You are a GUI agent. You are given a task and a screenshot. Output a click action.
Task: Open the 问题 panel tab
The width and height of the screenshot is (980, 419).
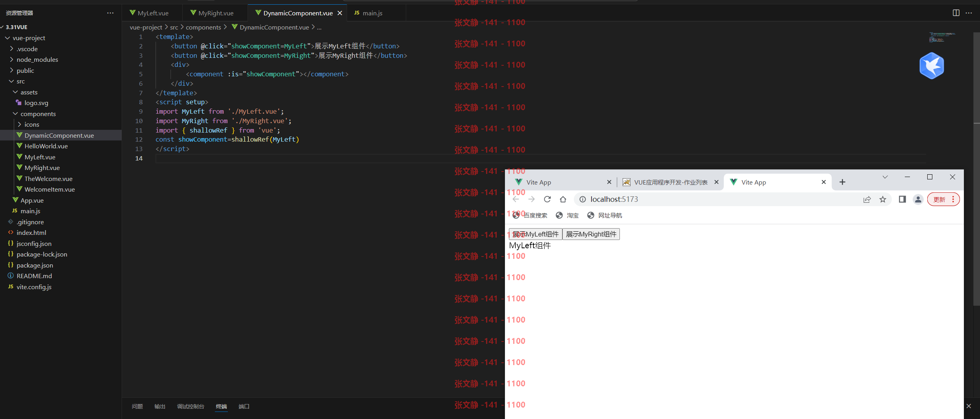click(x=137, y=406)
